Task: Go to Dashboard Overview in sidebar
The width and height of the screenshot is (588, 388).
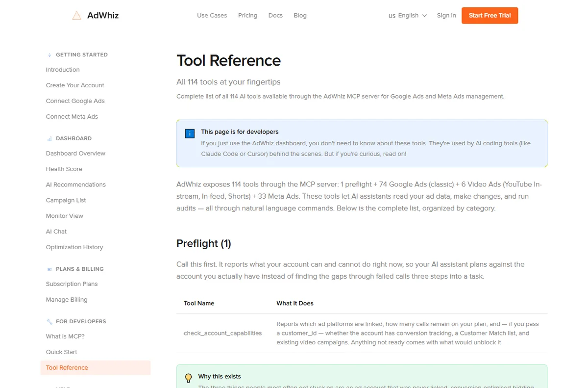Action: (75, 154)
